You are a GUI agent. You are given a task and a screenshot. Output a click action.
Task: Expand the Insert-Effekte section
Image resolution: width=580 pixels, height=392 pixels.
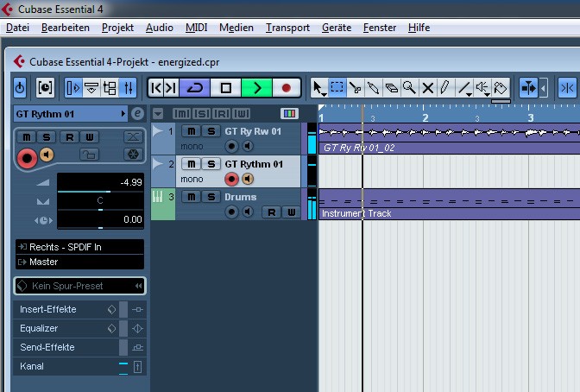[79, 309]
